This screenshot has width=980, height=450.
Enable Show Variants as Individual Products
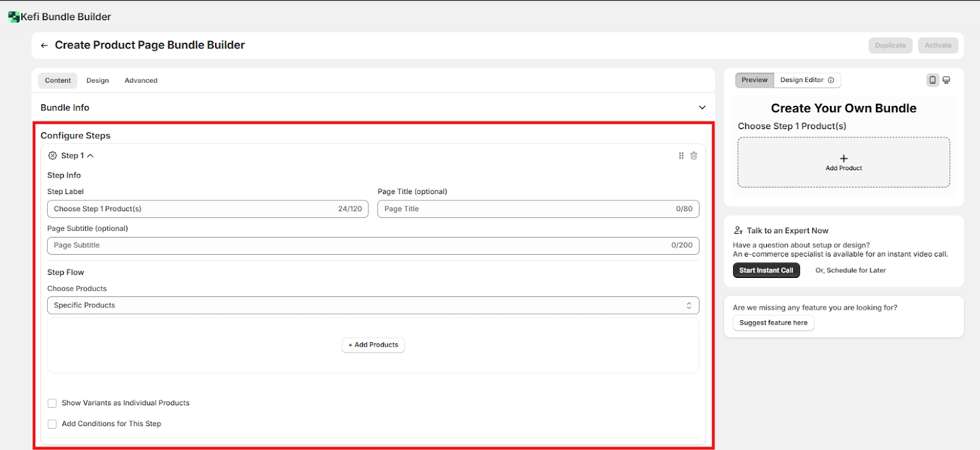tap(52, 403)
